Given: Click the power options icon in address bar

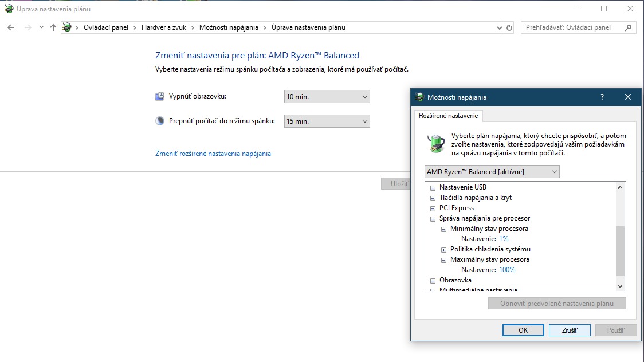Looking at the screenshot, I should tap(68, 27).
